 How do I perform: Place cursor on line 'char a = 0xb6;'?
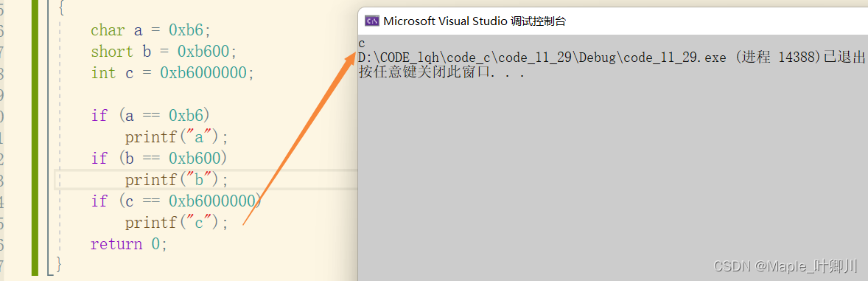151,30
